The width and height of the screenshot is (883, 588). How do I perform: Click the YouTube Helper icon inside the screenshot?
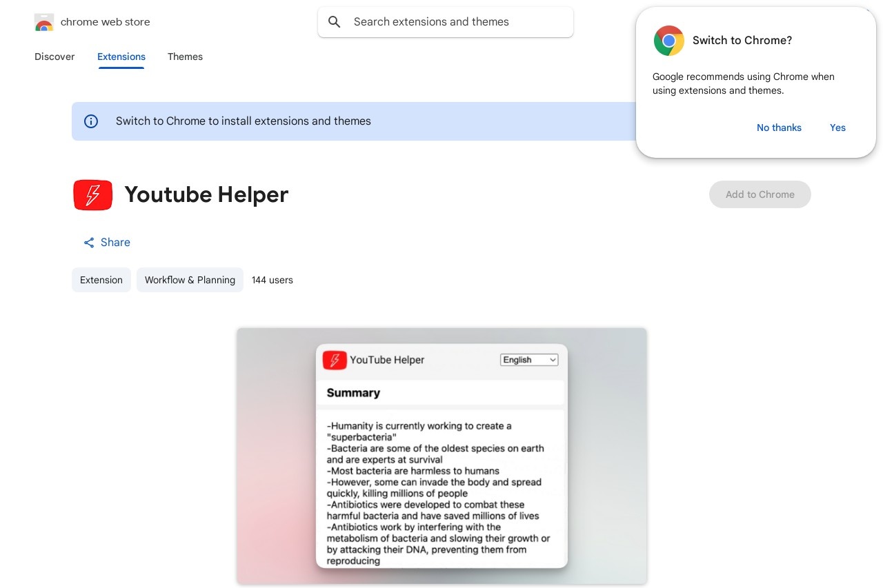(x=335, y=360)
